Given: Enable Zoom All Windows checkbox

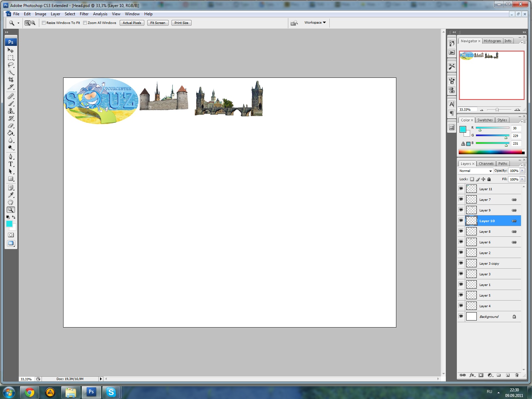Looking at the screenshot, I should [x=85, y=23].
